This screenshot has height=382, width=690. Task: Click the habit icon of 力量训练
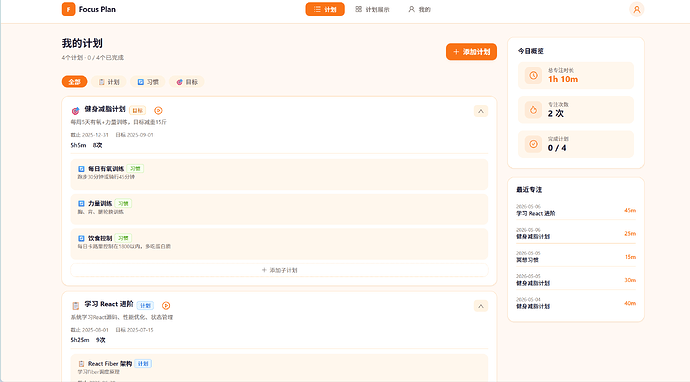click(81, 204)
